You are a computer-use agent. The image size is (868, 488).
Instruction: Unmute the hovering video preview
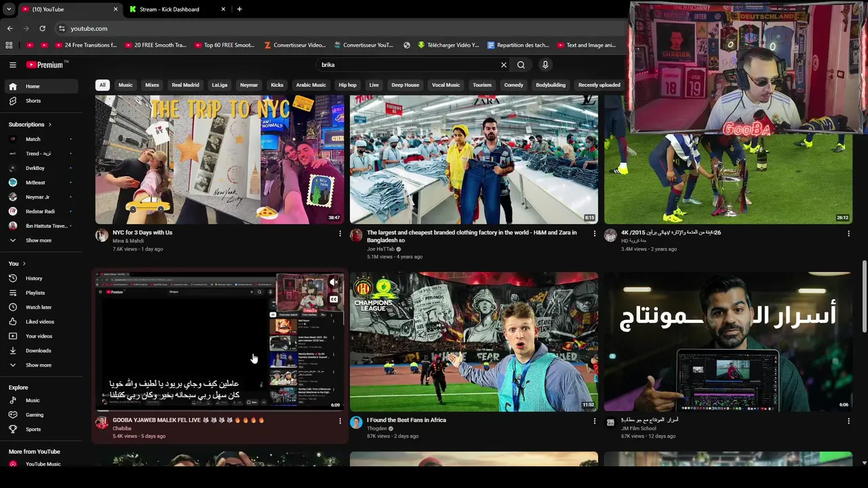tap(334, 283)
